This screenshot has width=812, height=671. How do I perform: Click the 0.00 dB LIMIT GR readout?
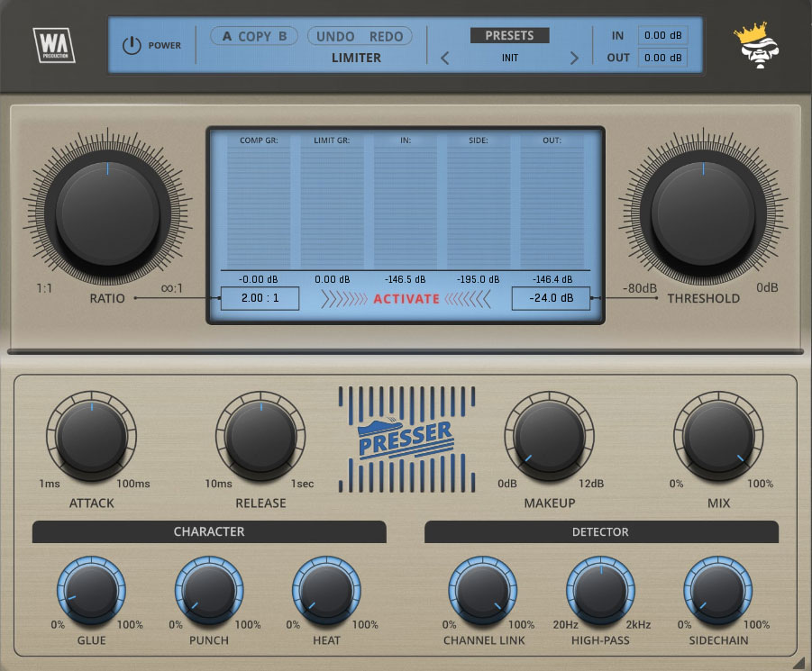point(332,279)
